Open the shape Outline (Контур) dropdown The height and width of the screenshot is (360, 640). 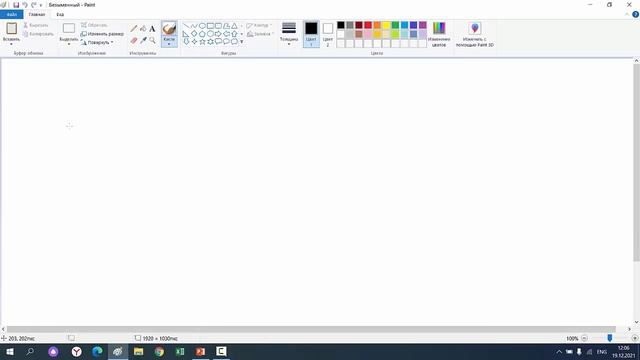click(x=259, y=25)
